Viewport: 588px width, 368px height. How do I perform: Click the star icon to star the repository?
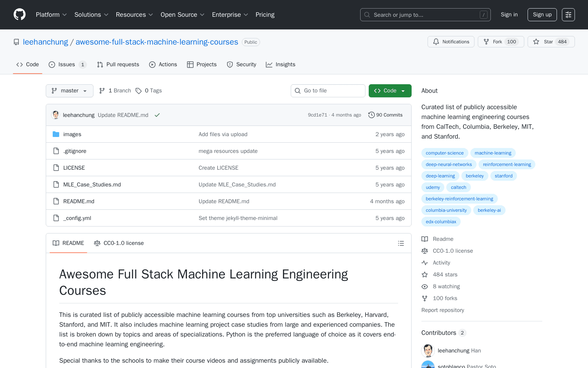click(536, 41)
